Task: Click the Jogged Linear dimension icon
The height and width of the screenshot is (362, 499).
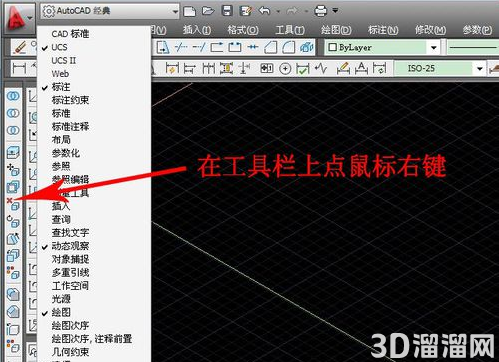Action: click(321, 68)
